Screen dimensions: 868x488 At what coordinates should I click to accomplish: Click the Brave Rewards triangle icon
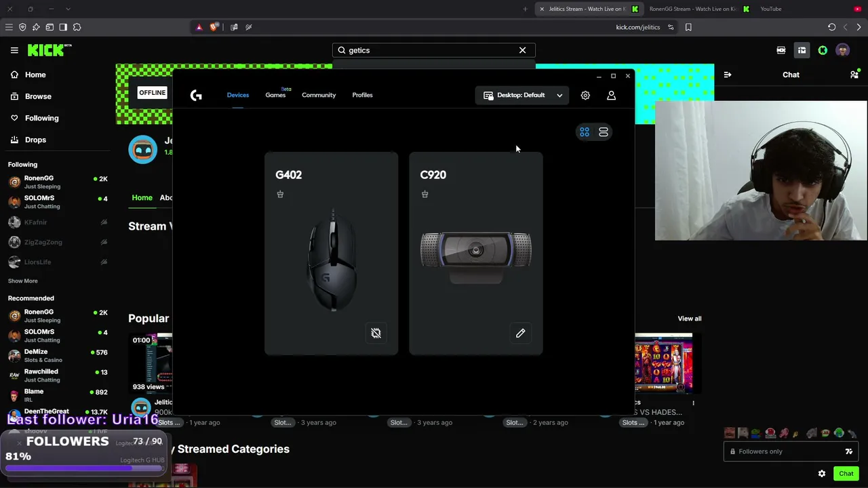click(199, 27)
